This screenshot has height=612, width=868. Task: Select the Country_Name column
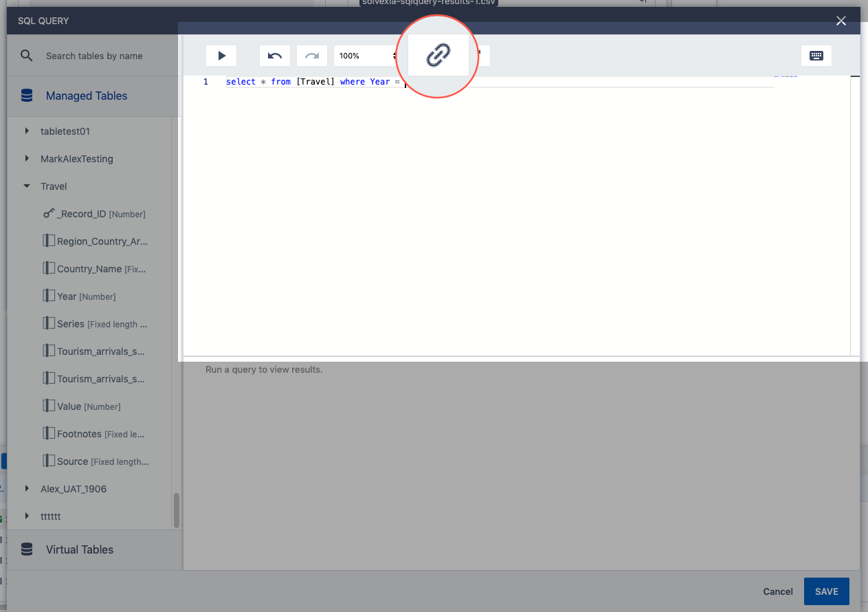click(89, 269)
